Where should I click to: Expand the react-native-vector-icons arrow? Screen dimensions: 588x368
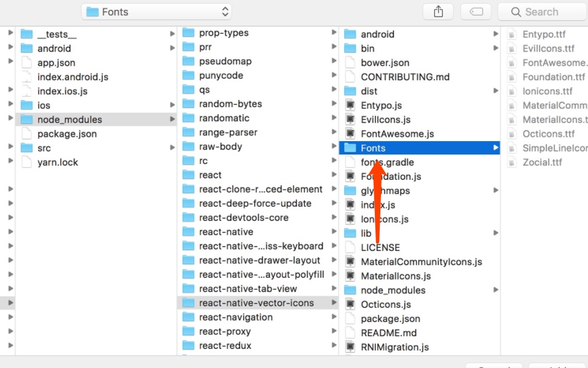click(334, 302)
